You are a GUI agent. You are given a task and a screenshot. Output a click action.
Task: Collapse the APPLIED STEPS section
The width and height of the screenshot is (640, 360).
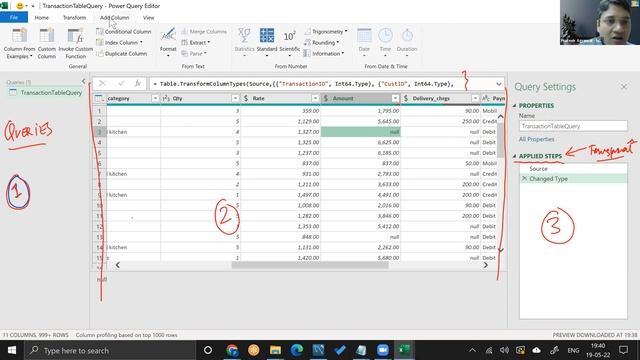pyautogui.click(x=514, y=156)
